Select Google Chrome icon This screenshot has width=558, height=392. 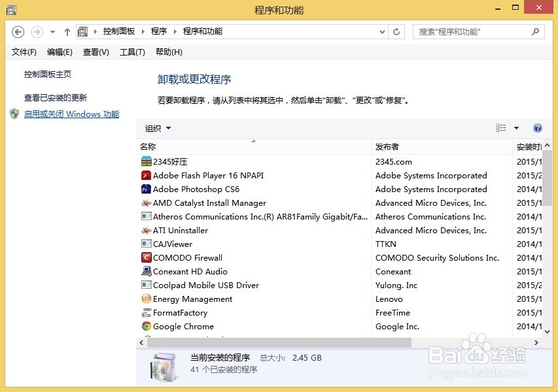coord(147,326)
